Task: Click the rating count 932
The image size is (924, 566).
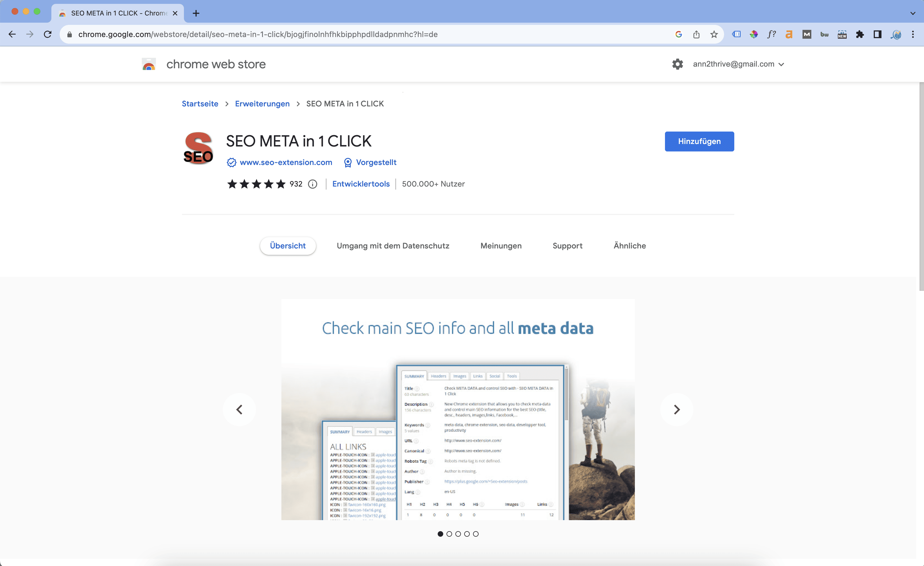Action: 296,184
